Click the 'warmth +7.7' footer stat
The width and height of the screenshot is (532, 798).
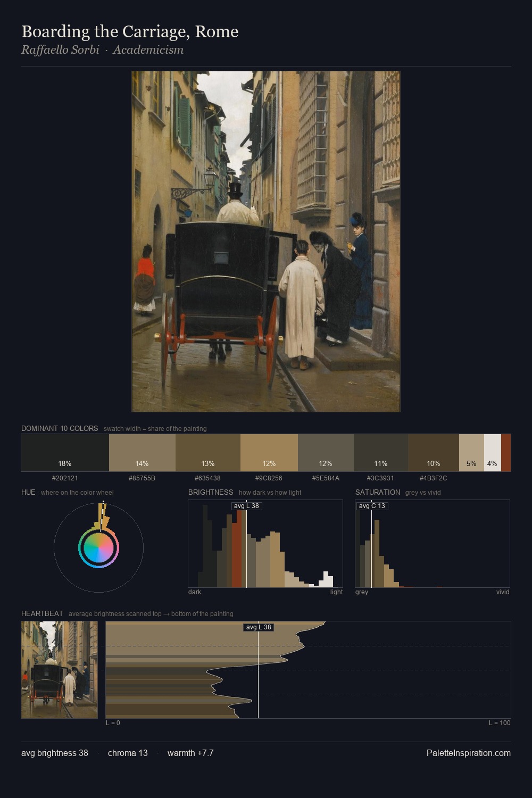click(190, 753)
